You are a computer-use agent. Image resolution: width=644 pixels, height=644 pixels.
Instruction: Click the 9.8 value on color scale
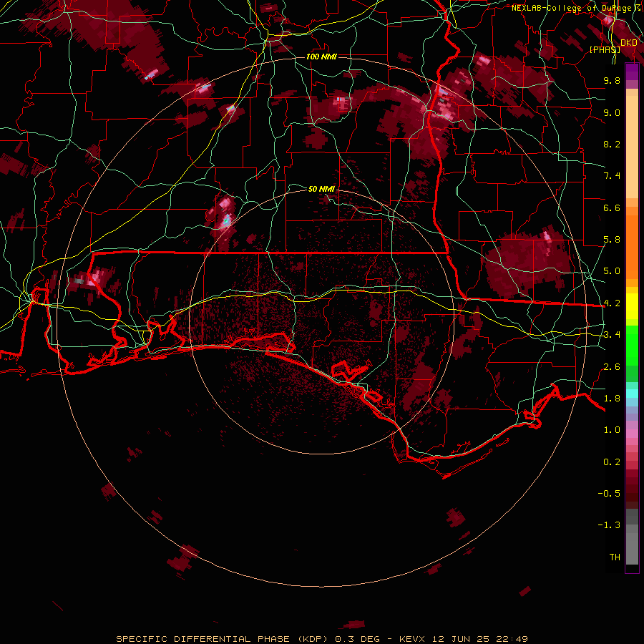pyautogui.click(x=612, y=80)
